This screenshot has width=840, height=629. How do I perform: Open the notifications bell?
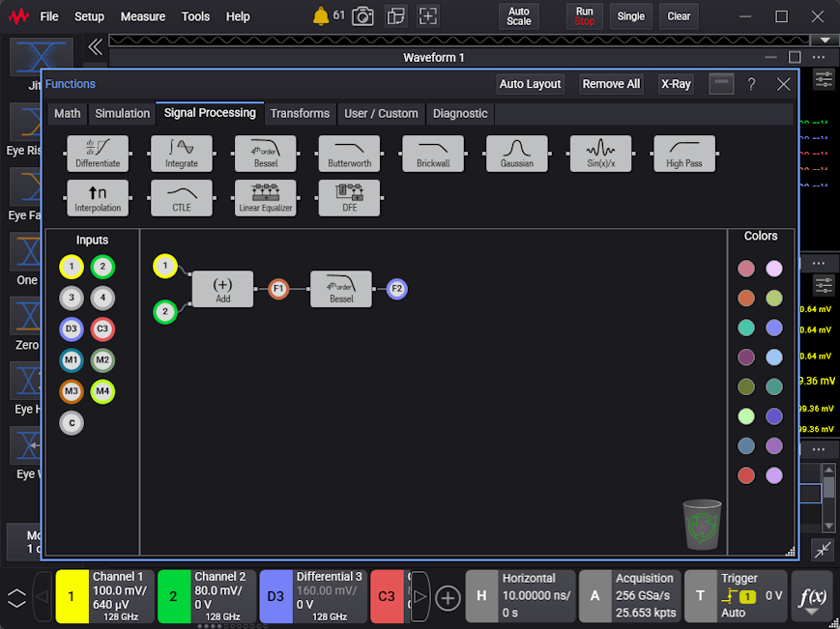click(321, 16)
